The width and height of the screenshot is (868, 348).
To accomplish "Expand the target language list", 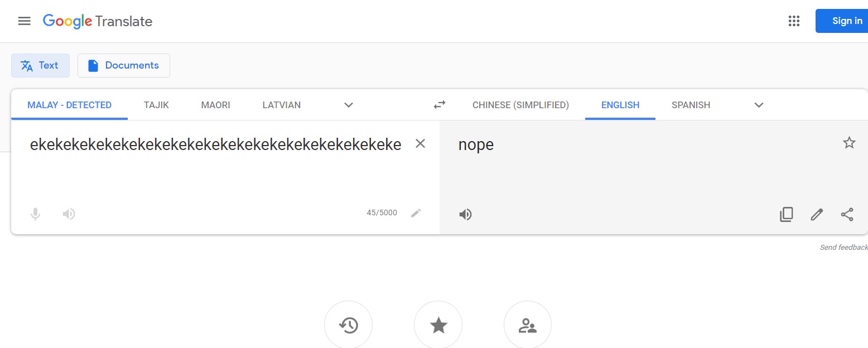I will [759, 105].
